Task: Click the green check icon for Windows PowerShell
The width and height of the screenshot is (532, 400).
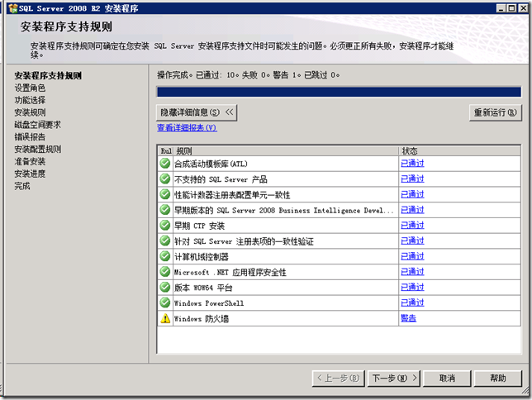Action: tap(165, 302)
